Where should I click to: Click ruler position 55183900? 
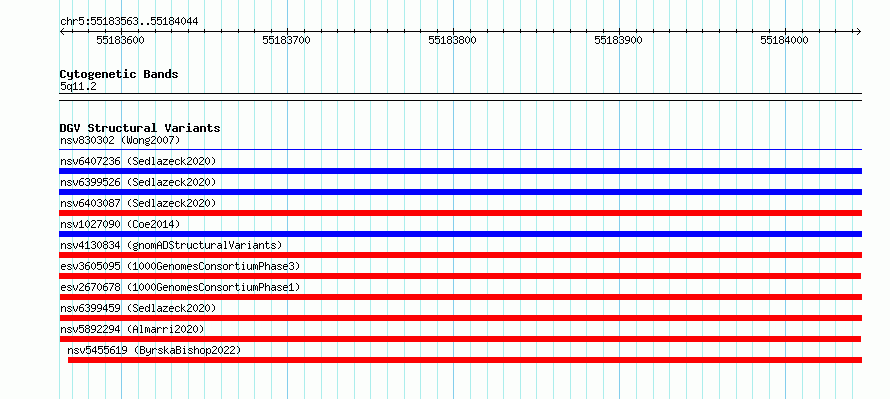[x=619, y=40]
